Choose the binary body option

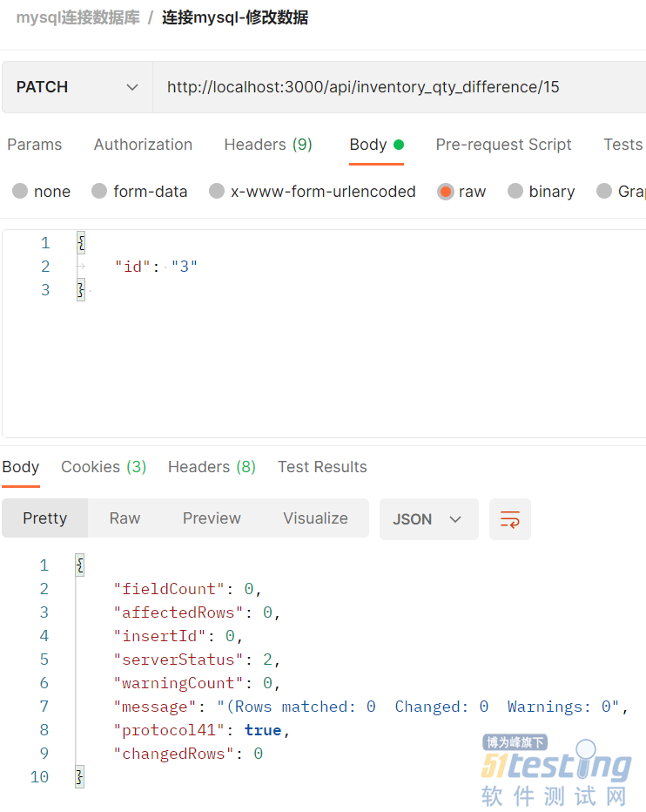click(x=515, y=192)
